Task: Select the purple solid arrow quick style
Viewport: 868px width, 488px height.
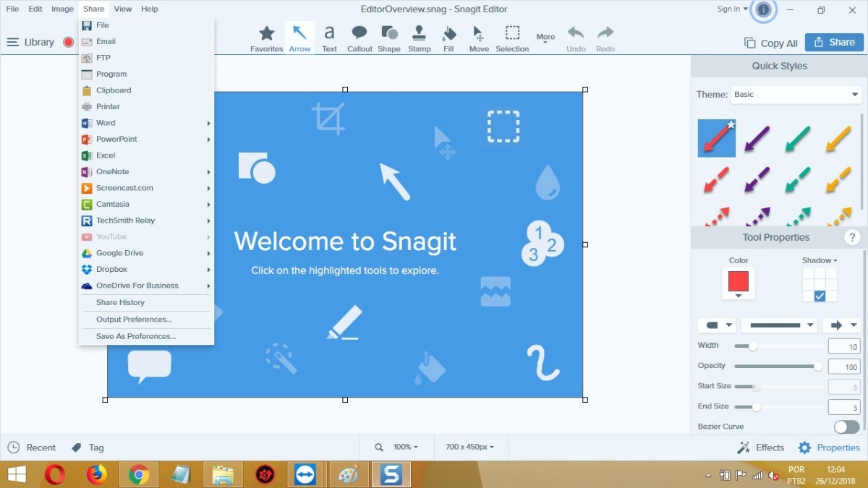Action: (x=757, y=138)
